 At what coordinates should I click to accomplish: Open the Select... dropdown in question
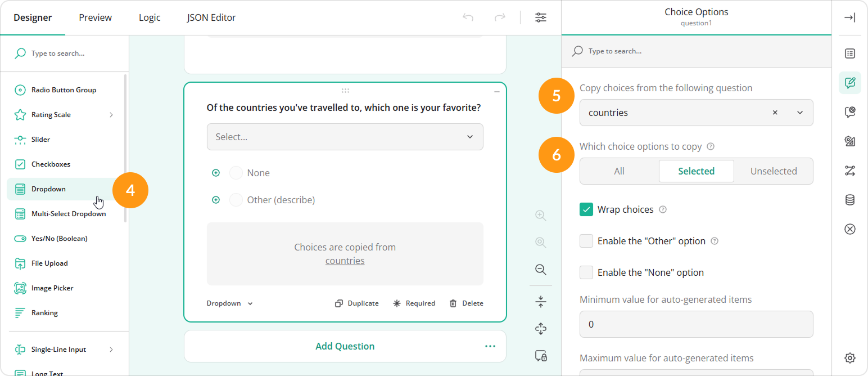coord(345,137)
